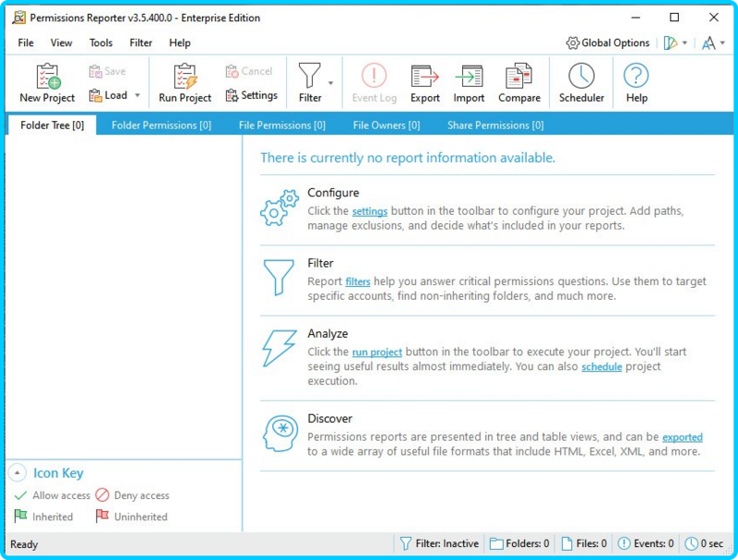Maximize the Permissions Reporter window
The image size is (738, 560).
coord(674,18)
